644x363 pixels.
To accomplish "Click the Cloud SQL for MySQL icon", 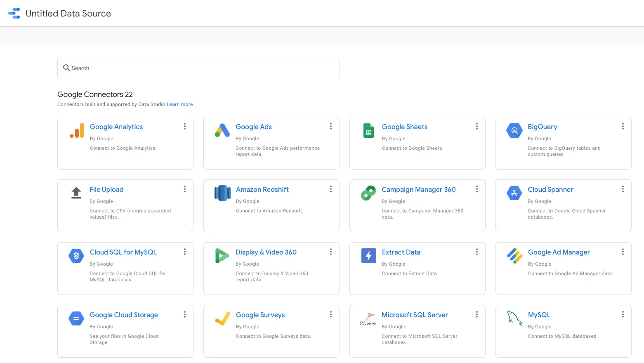I will [76, 256].
